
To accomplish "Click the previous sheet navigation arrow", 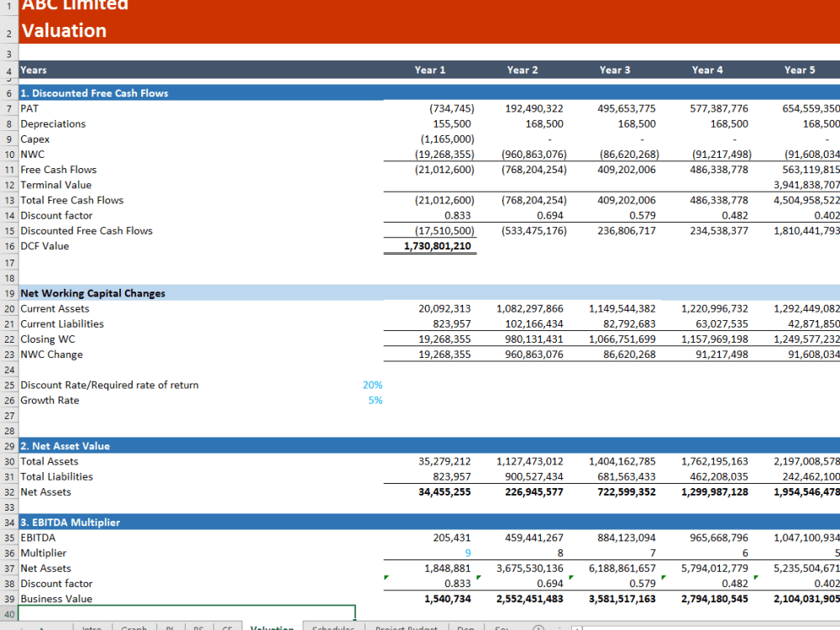I will (x=24, y=627).
